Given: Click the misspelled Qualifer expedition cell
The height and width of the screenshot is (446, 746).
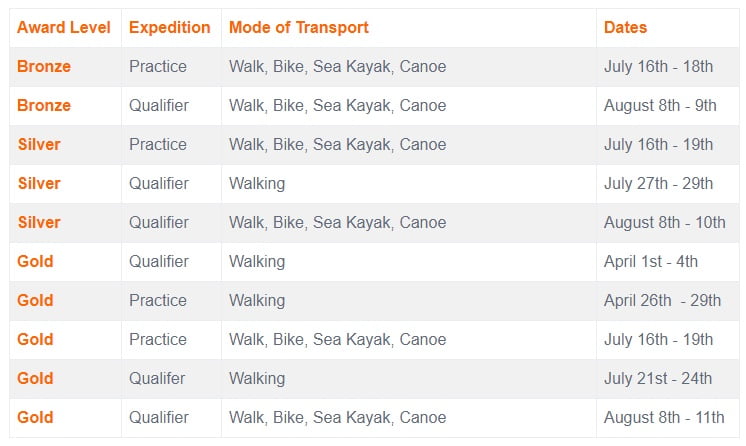Looking at the screenshot, I should click(157, 379).
